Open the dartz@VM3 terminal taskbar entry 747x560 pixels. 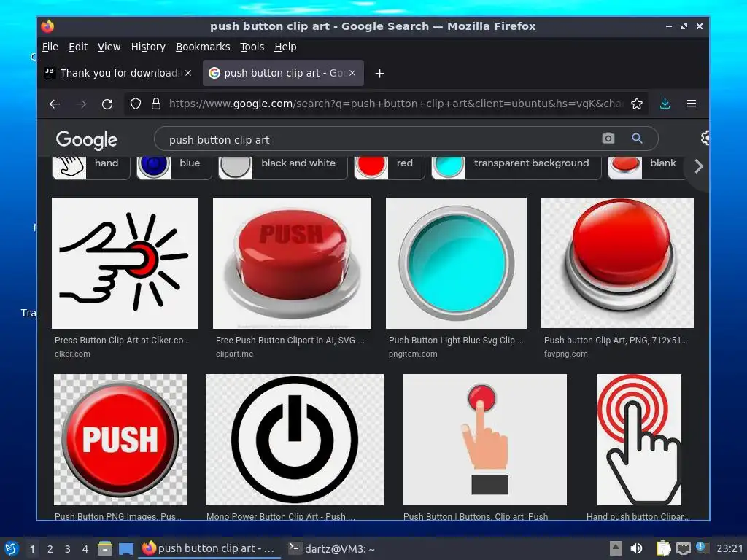(332, 548)
